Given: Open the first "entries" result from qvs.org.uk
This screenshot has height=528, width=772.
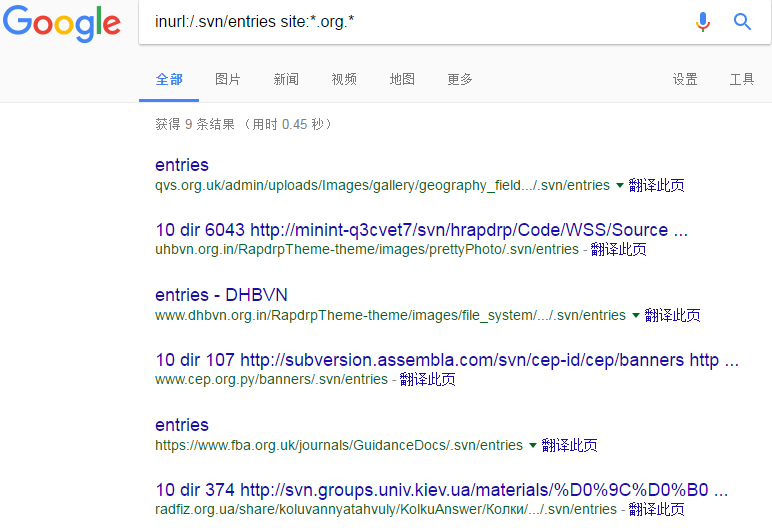Looking at the screenshot, I should 182,165.
